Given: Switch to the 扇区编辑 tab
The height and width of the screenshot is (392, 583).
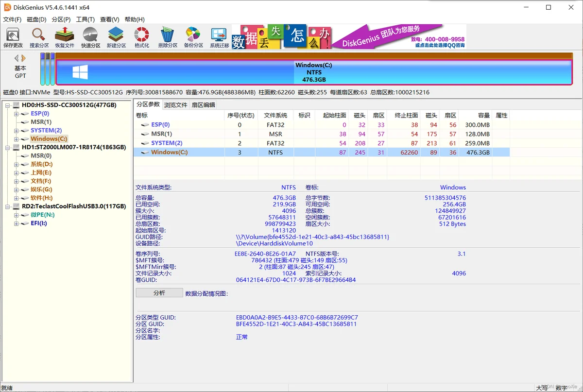Looking at the screenshot, I should tap(203, 104).
